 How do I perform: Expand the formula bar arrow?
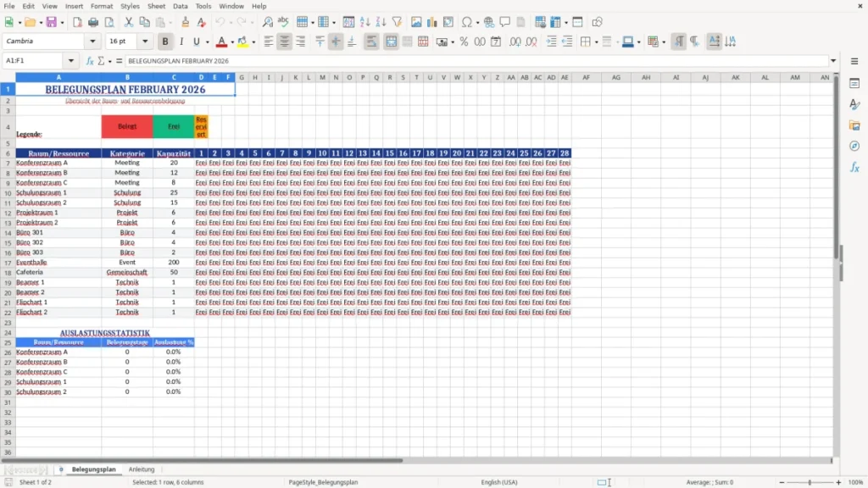coord(833,61)
